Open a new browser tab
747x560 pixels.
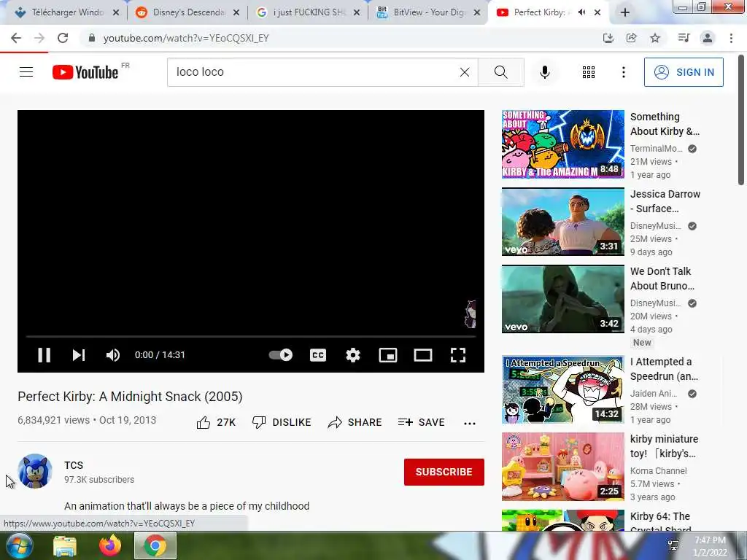pyautogui.click(x=625, y=12)
